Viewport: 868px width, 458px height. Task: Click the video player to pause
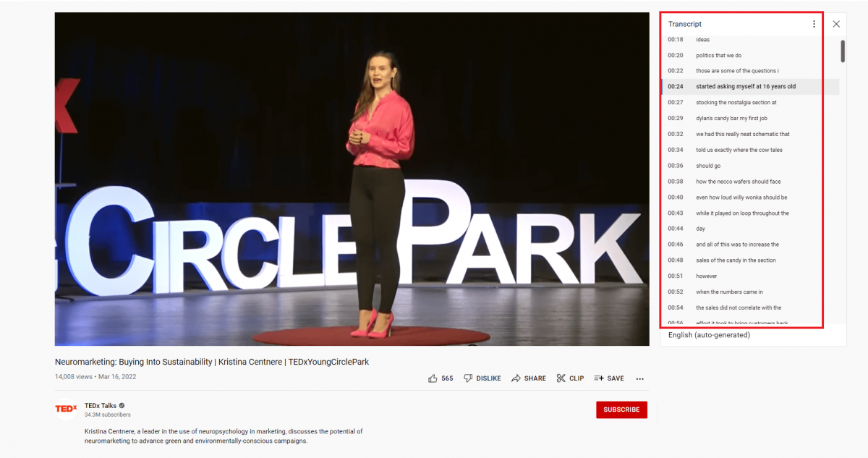(x=352, y=179)
